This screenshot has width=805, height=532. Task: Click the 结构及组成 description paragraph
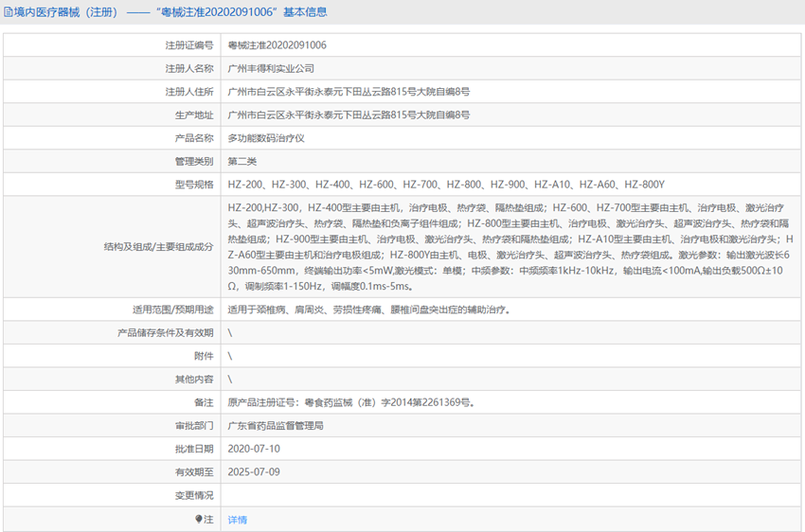click(x=510, y=246)
